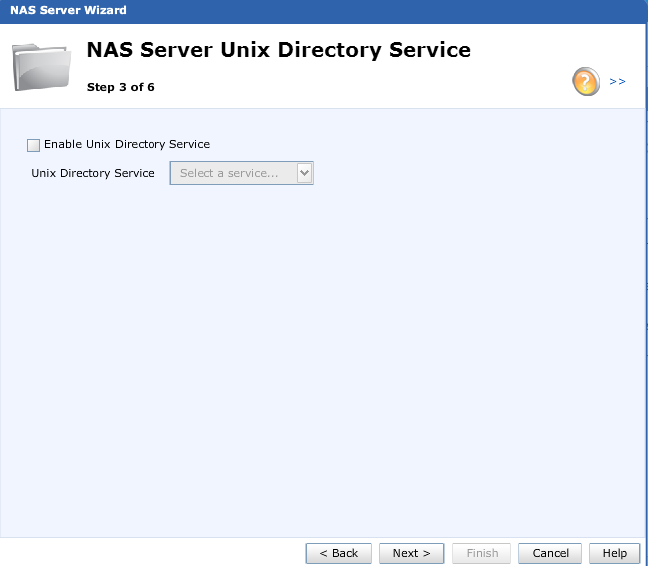Click the grayed-out Finish button
This screenshot has height=566, width=648.
[x=482, y=553]
